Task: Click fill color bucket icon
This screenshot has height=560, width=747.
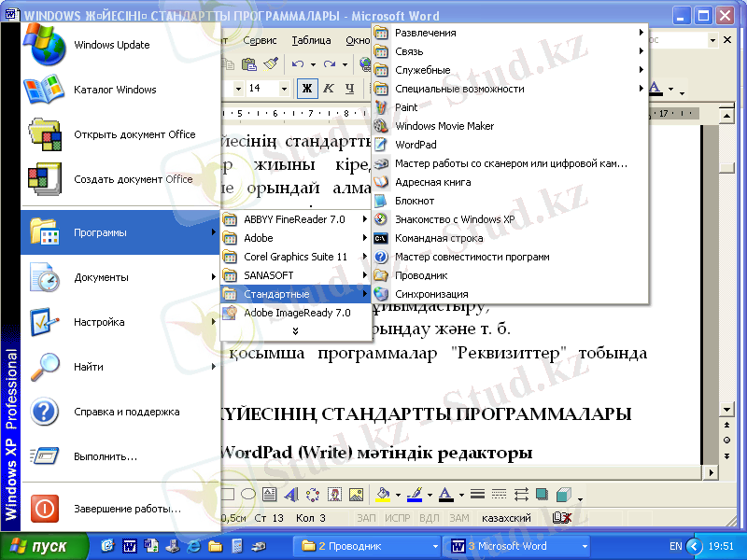Action: pyautogui.click(x=384, y=495)
